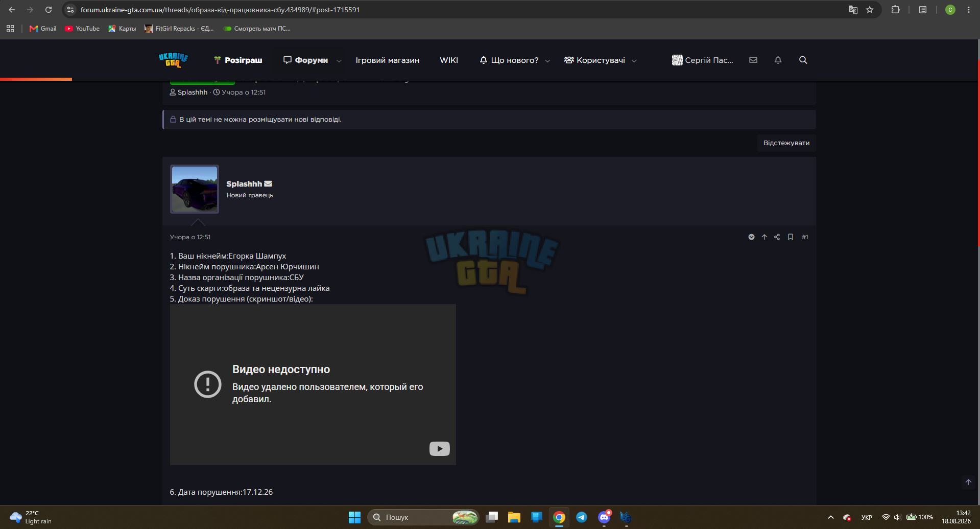Viewport: 980px width, 529px height.
Task: Bookmark post number one
Action: pyautogui.click(x=791, y=237)
